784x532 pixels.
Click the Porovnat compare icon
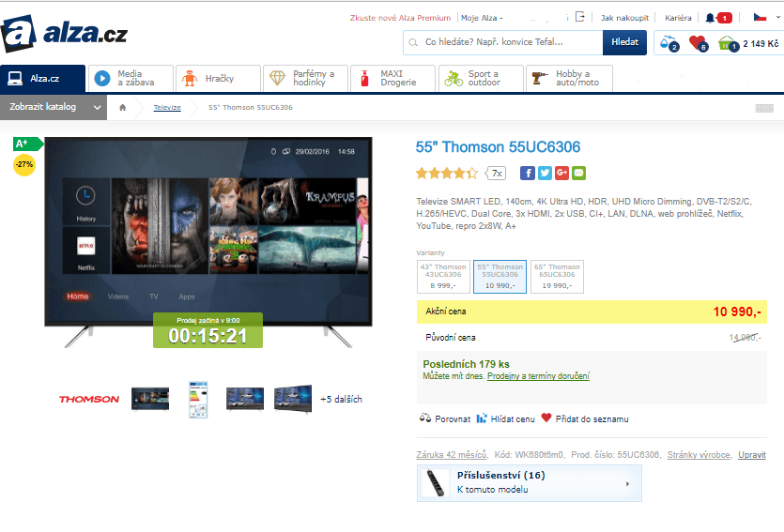[425, 418]
